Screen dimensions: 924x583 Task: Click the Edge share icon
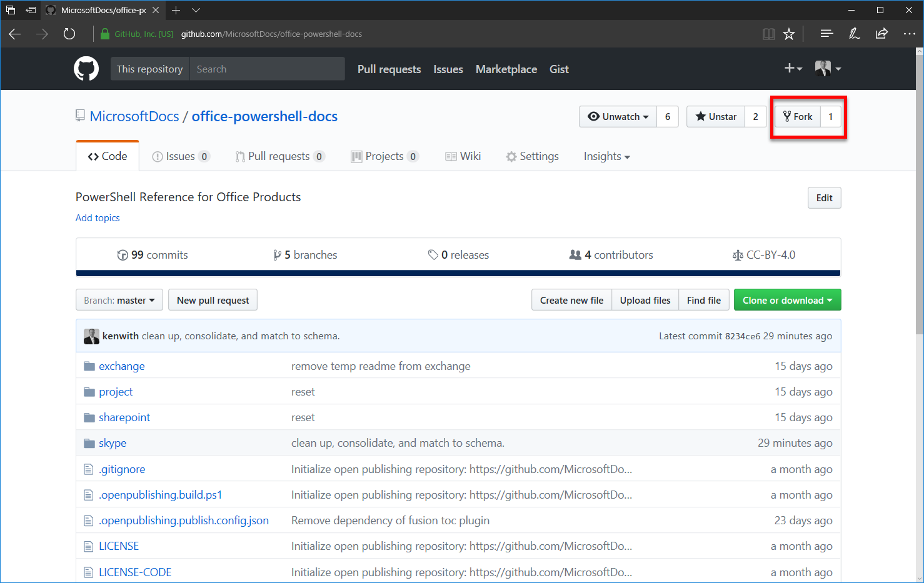pyautogui.click(x=881, y=34)
